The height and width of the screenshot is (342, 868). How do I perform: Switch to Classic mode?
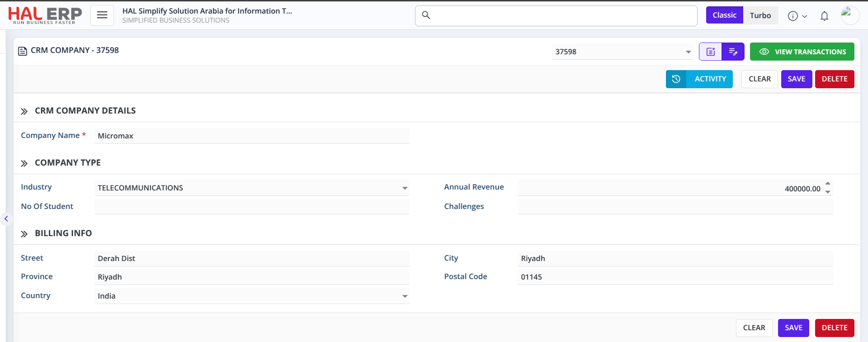[x=724, y=15]
